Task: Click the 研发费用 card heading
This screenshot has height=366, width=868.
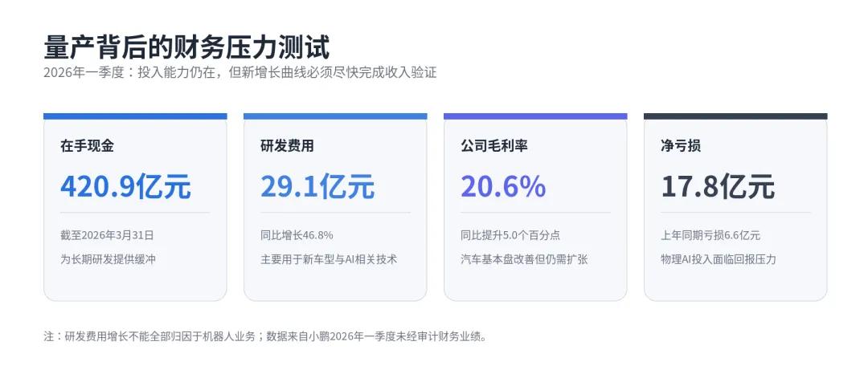Action: click(287, 146)
